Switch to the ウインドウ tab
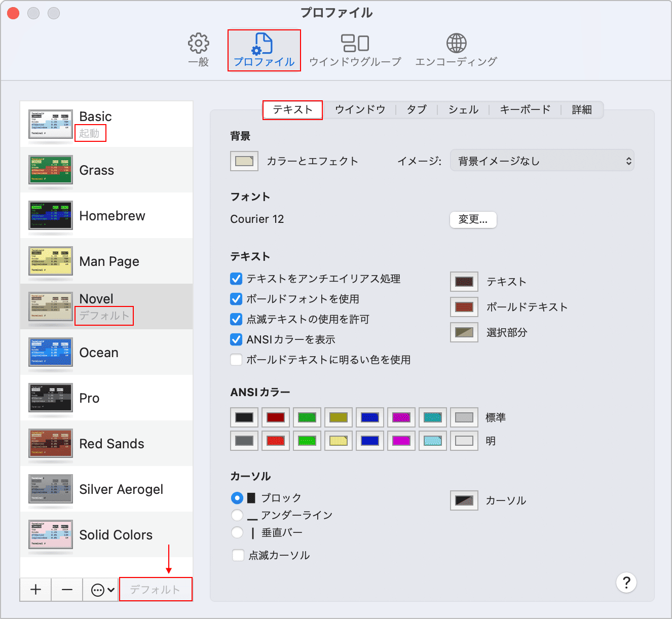 coord(360,110)
